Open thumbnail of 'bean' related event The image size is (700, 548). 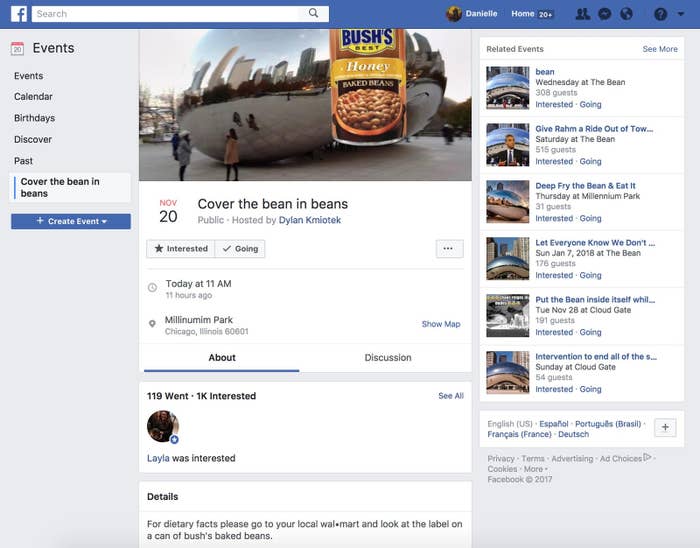point(508,88)
